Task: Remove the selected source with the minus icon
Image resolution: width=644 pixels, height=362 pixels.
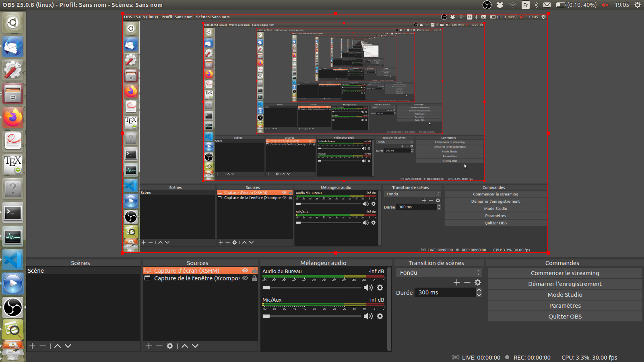Action: (x=159, y=346)
